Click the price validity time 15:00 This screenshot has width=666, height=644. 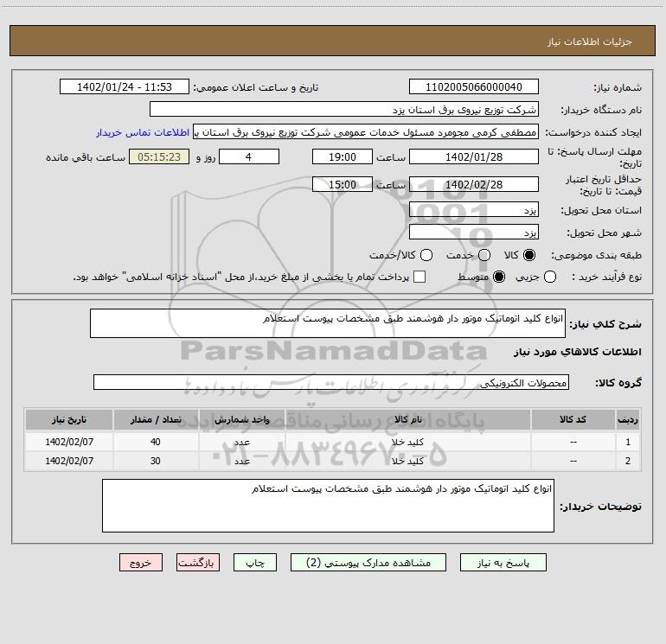(343, 184)
